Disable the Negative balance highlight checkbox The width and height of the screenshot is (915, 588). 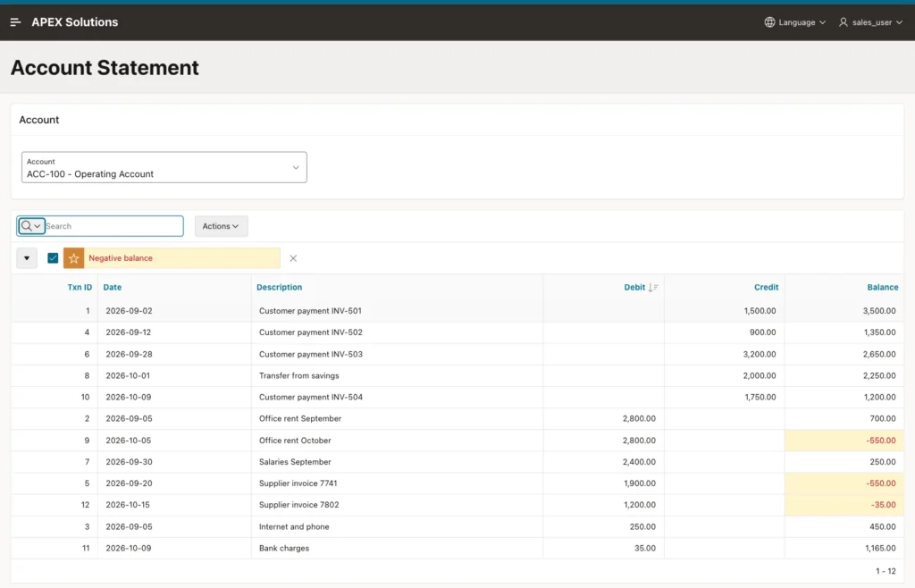(x=53, y=258)
